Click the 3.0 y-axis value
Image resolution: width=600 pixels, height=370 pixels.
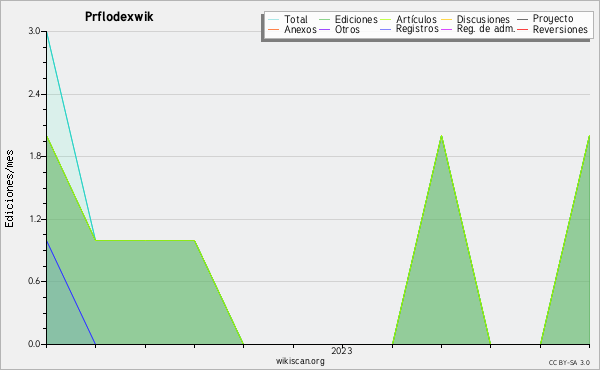[x=34, y=31]
